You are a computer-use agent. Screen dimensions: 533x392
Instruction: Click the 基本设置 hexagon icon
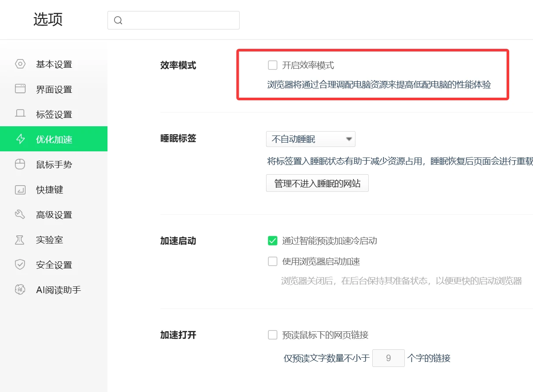[20, 64]
